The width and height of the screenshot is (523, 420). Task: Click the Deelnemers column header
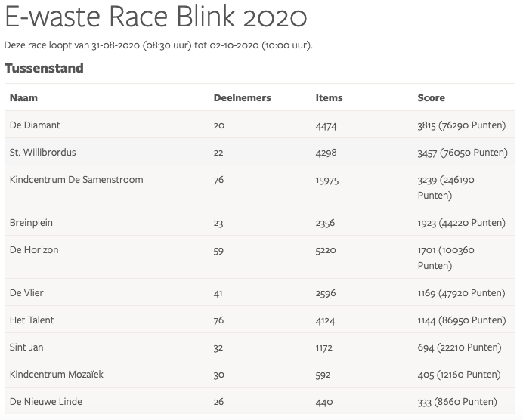click(x=242, y=97)
